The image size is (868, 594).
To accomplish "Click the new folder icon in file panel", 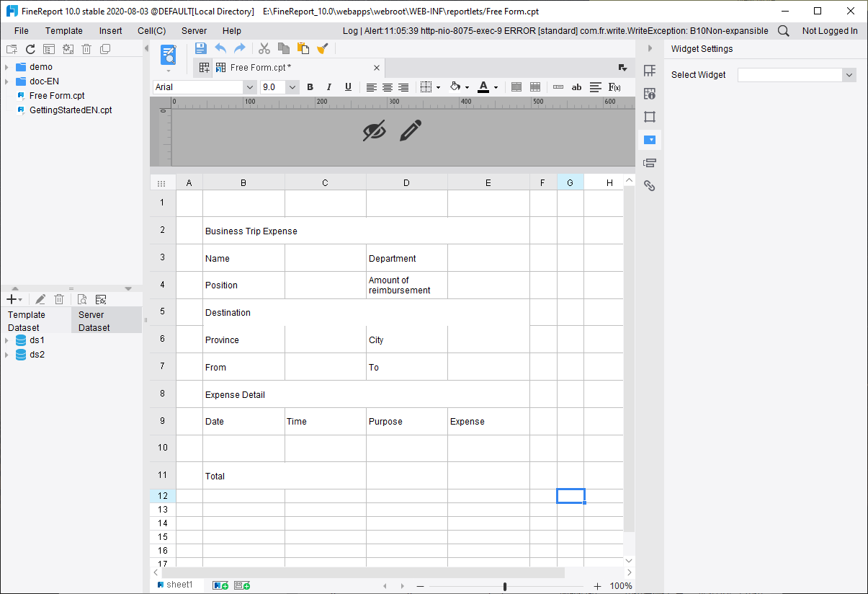I will click(12, 49).
